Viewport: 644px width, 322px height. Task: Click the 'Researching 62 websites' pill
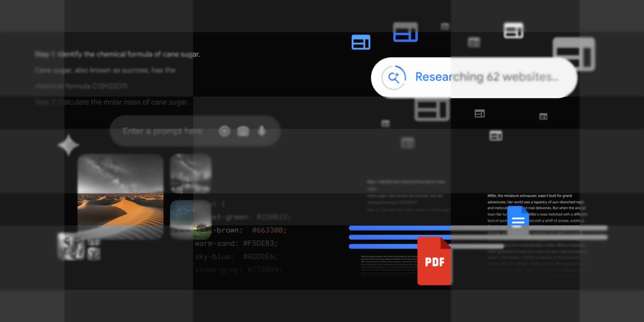[474, 77]
